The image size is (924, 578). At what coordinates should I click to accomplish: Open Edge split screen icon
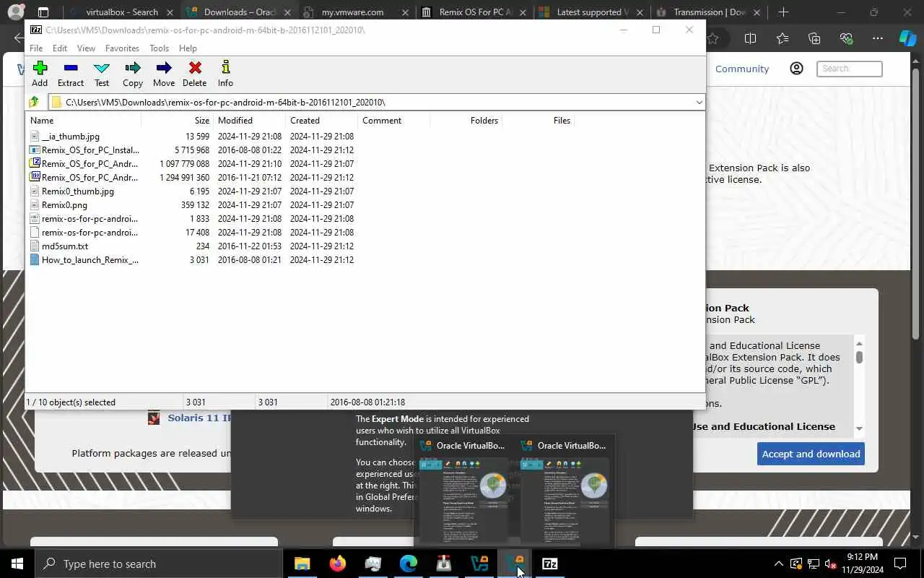pyautogui.click(x=750, y=39)
